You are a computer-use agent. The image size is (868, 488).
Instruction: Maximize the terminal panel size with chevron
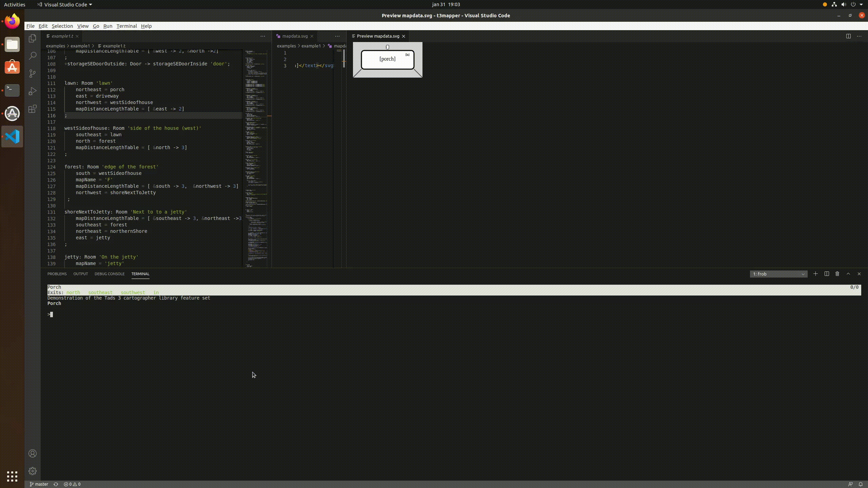[x=848, y=274]
